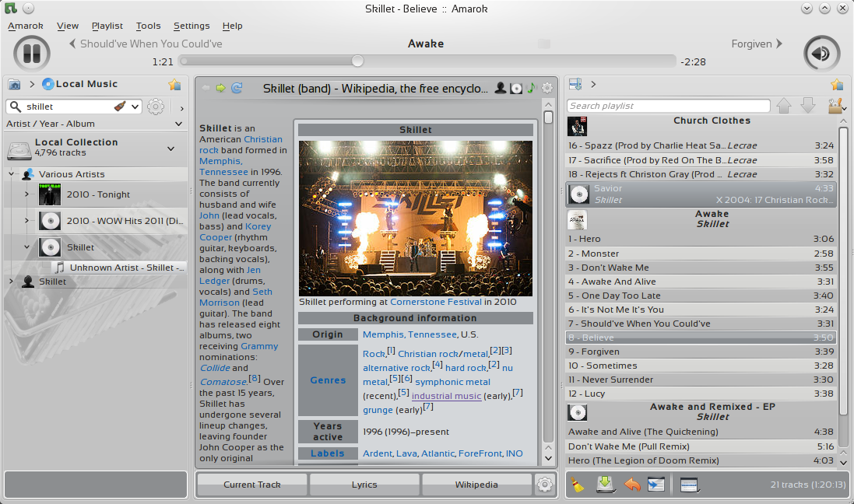Go to the media sources home folder icon
The width and height of the screenshot is (854, 504).
[14, 84]
